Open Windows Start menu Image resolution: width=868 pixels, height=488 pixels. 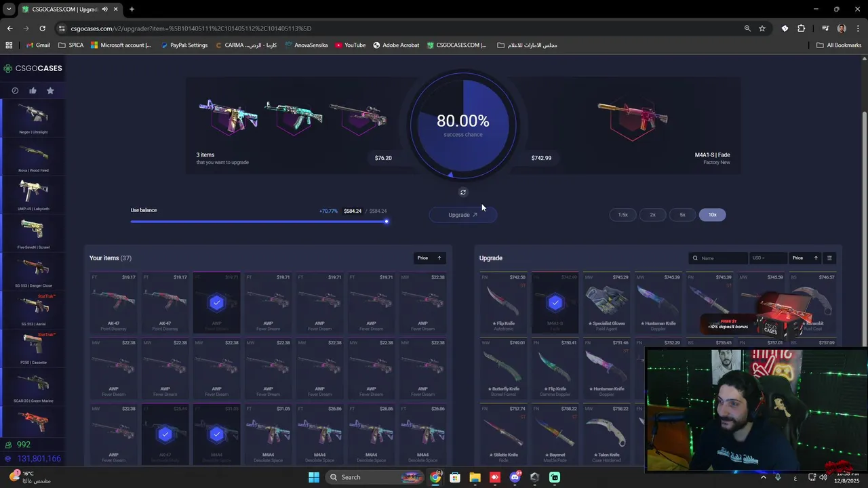(314, 477)
